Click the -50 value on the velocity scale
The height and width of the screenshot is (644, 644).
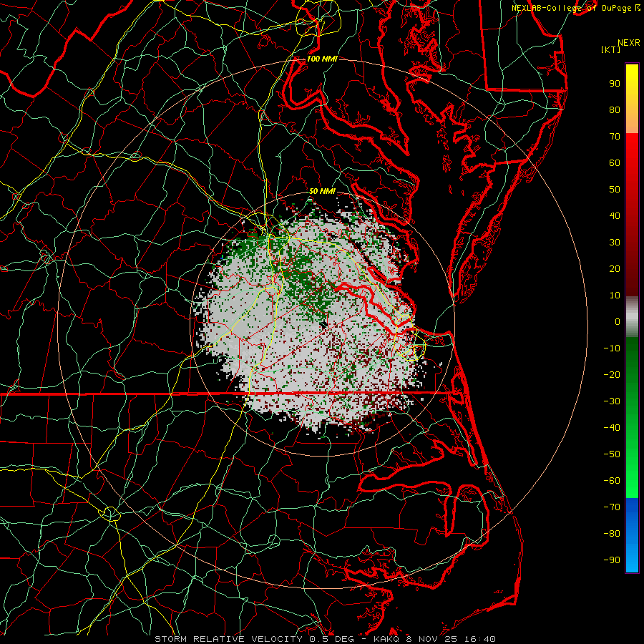(612, 454)
